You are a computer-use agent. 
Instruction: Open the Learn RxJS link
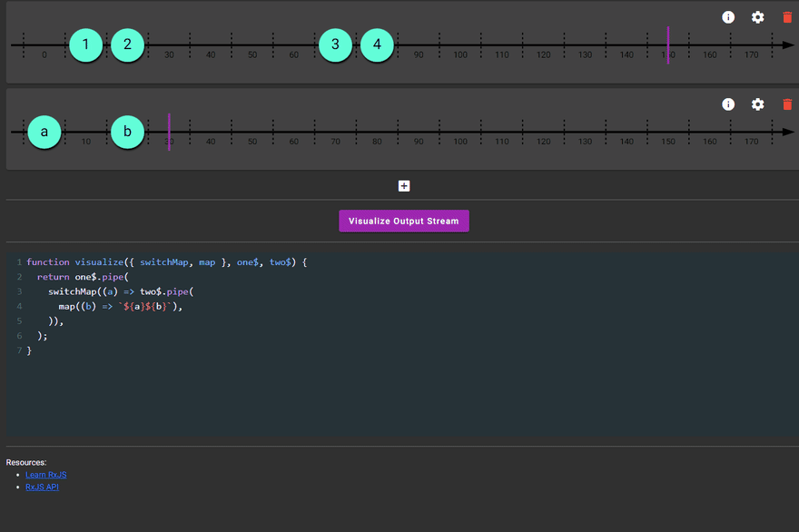click(46, 475)
